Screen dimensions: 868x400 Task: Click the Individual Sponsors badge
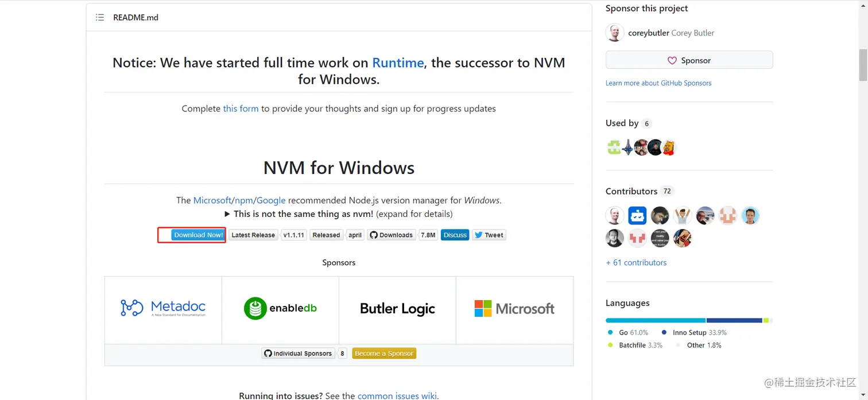(298, 354)
